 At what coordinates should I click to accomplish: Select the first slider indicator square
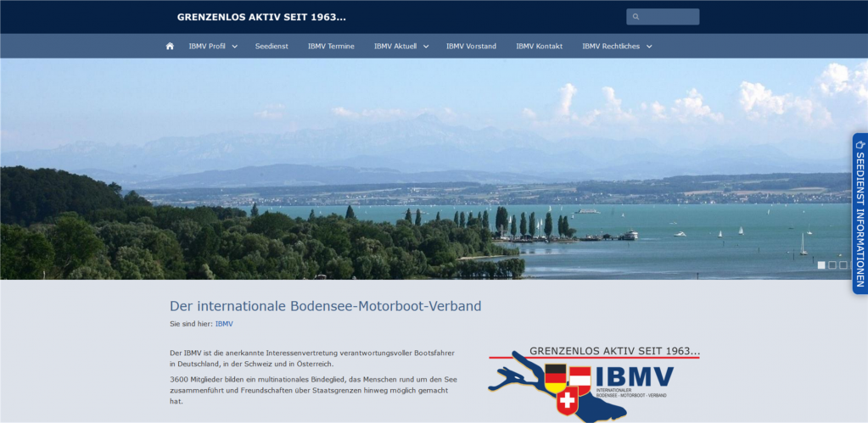click(821, 264)
